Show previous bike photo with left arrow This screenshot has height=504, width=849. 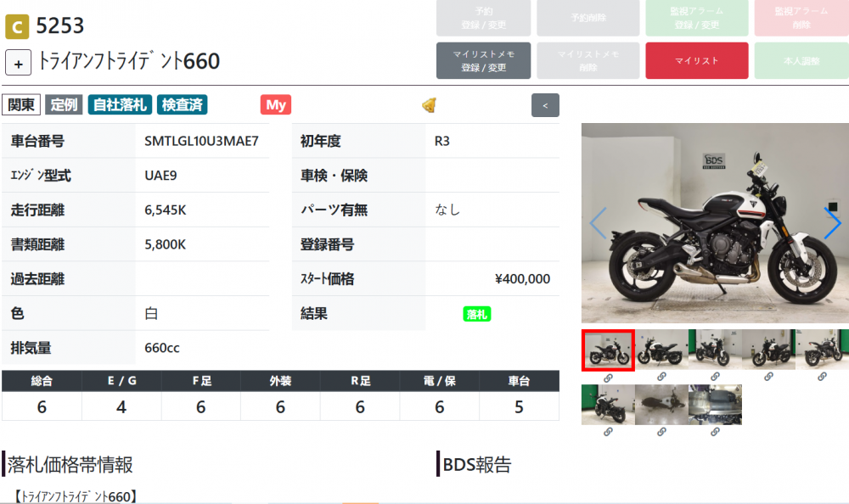[x=599, y=223]
